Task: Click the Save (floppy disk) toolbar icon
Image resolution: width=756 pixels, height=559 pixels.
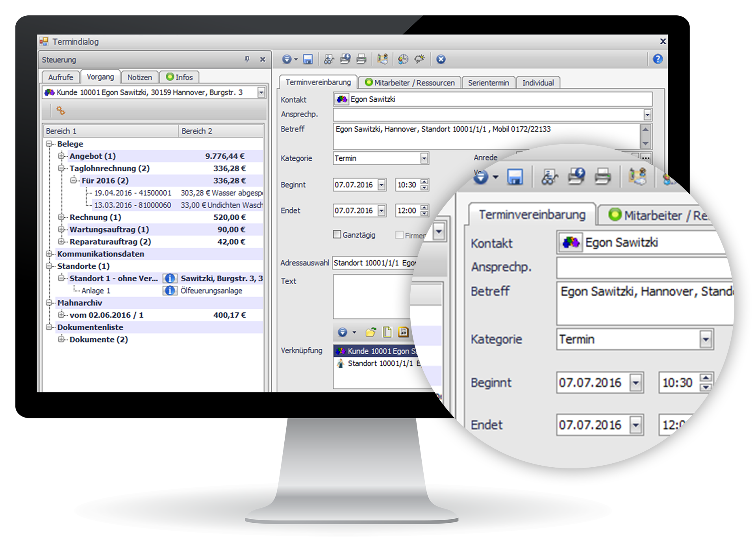Action: click(x=308, y=59)
